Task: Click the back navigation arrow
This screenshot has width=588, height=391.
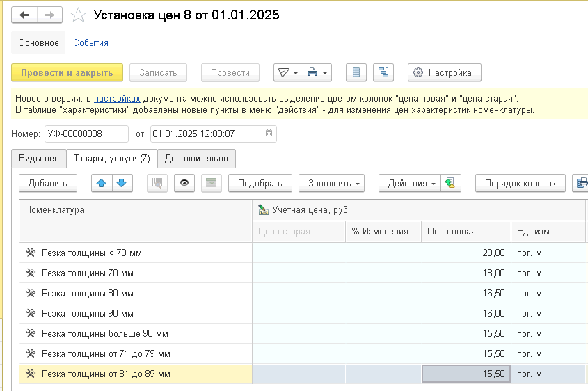Action: click(24, 15)
